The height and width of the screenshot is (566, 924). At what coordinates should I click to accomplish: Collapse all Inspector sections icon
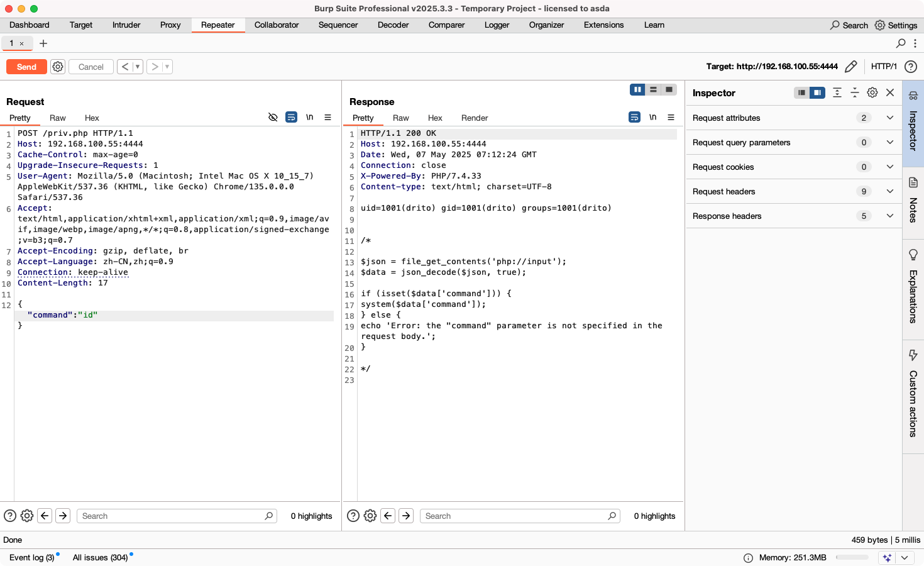(855, 92)
